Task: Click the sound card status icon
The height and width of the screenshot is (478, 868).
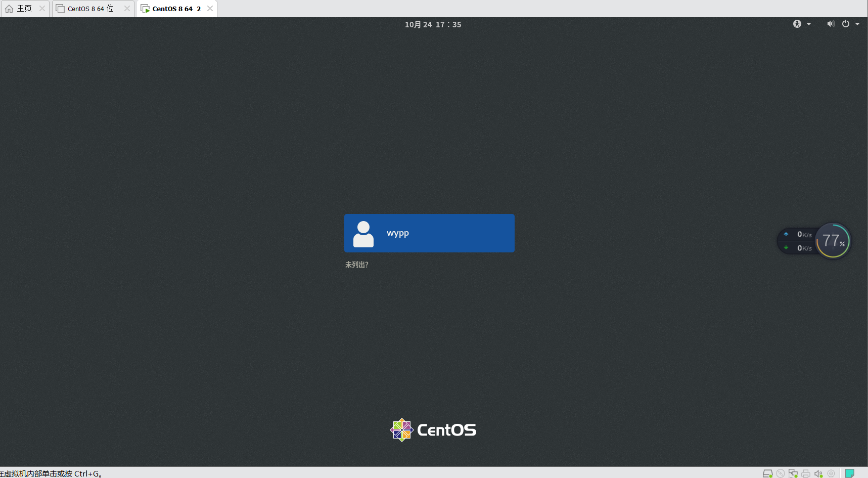Action: 818,473
